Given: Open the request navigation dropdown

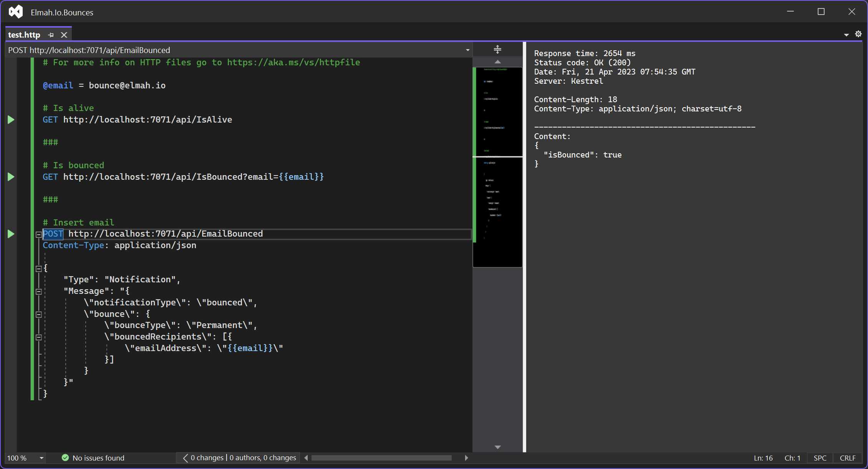Looking at the screenshot, I should click(x=467, y=50).
